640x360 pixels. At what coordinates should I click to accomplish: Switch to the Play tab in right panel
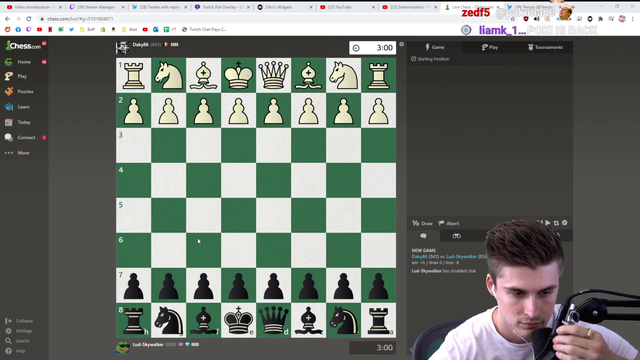pos(489,47)
